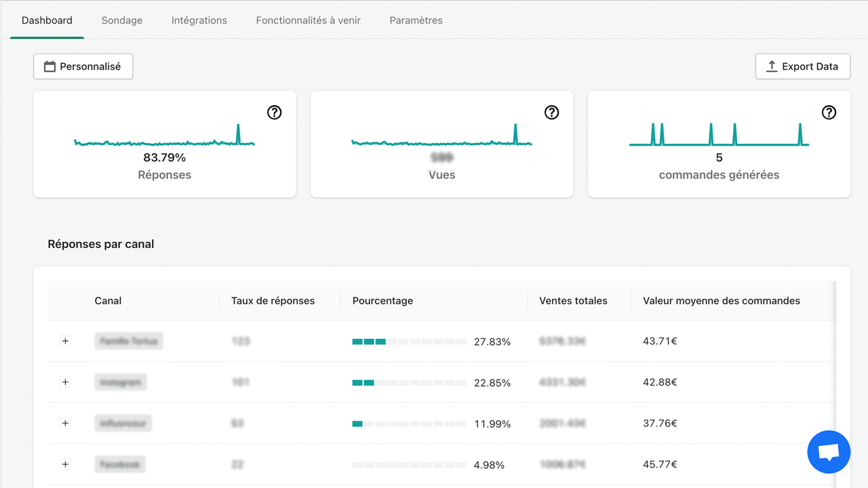Click the 45.77€ average order value
This screenshot has width=868, height=488.
[x=660, y=464]
